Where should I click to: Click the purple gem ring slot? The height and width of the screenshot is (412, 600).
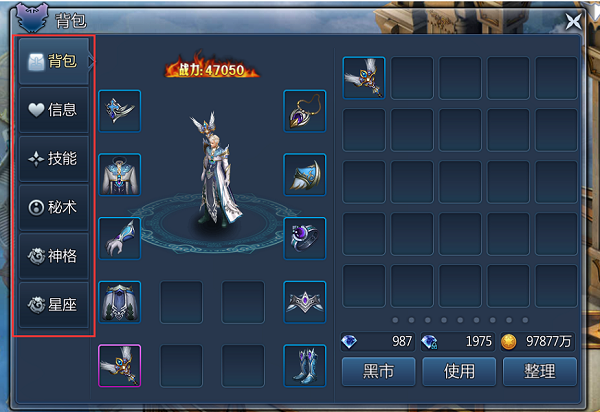[x=305, y=239]
